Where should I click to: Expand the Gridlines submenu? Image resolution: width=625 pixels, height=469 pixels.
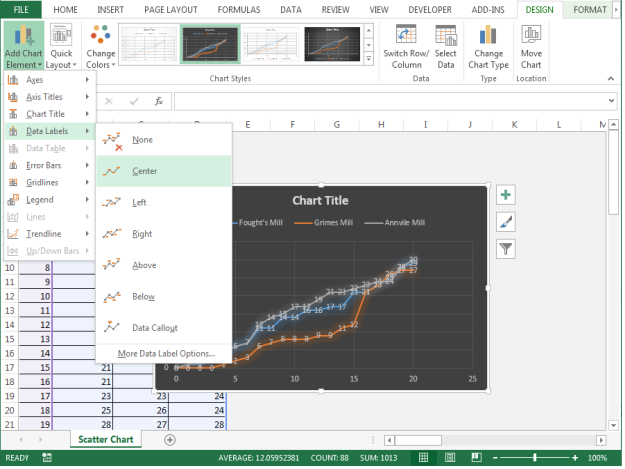click(50, 182)
